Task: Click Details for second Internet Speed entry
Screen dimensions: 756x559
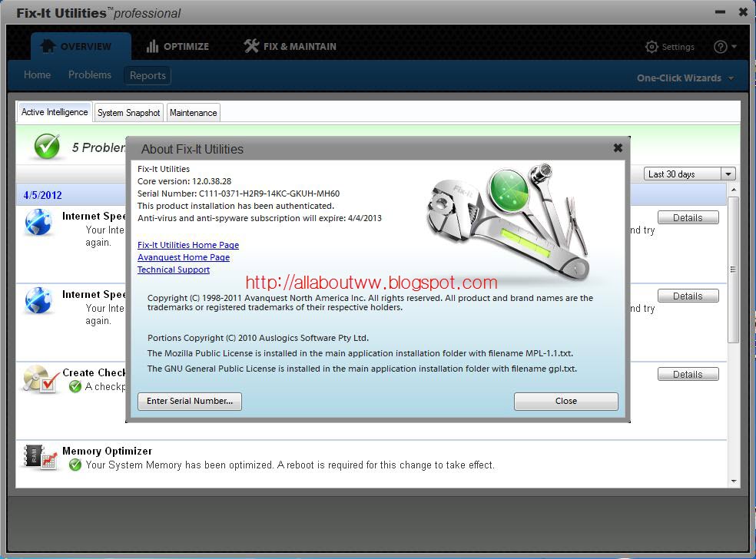Action: tap(688, 296)
